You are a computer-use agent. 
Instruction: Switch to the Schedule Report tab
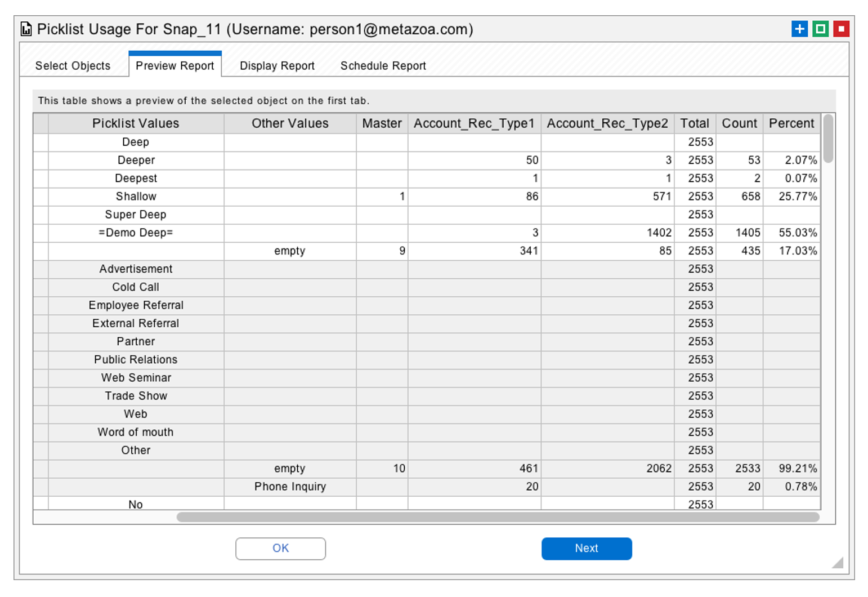[x=382, y=65]
